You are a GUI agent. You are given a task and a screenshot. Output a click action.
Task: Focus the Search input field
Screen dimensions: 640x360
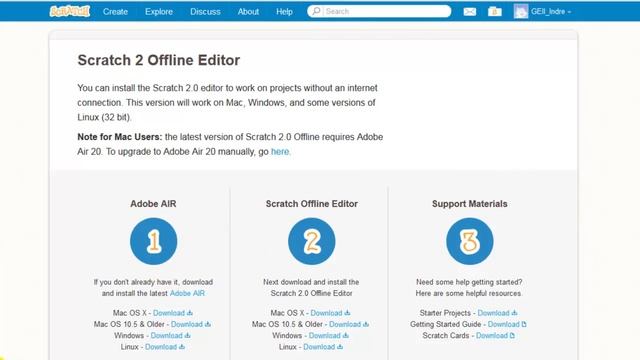point(379,11)
